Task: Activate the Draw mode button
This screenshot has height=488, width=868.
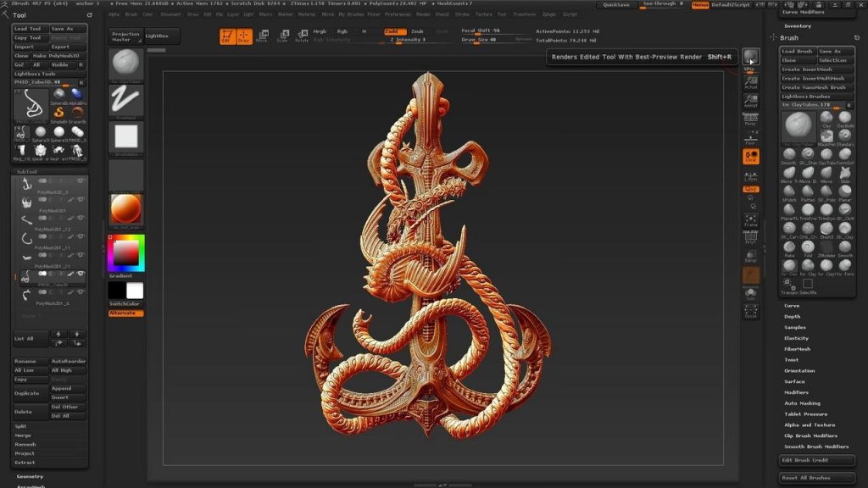Action: pos(244,36)
